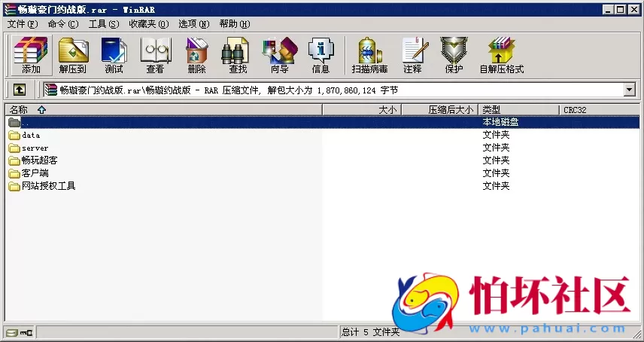Viewport: 644px width, 342px height.
Task: Open the Find (查找) binoculars icon
Action: pyautogui.click(x=238, y=54)
